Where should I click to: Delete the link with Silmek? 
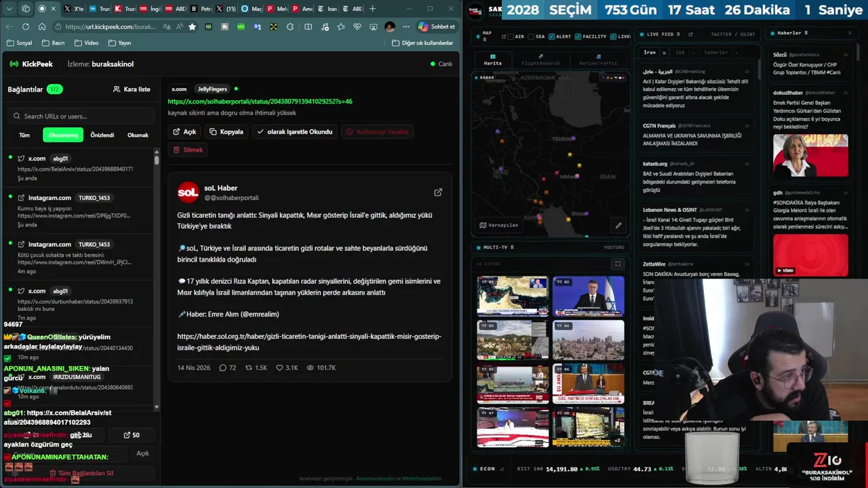[x=188, y=150]
